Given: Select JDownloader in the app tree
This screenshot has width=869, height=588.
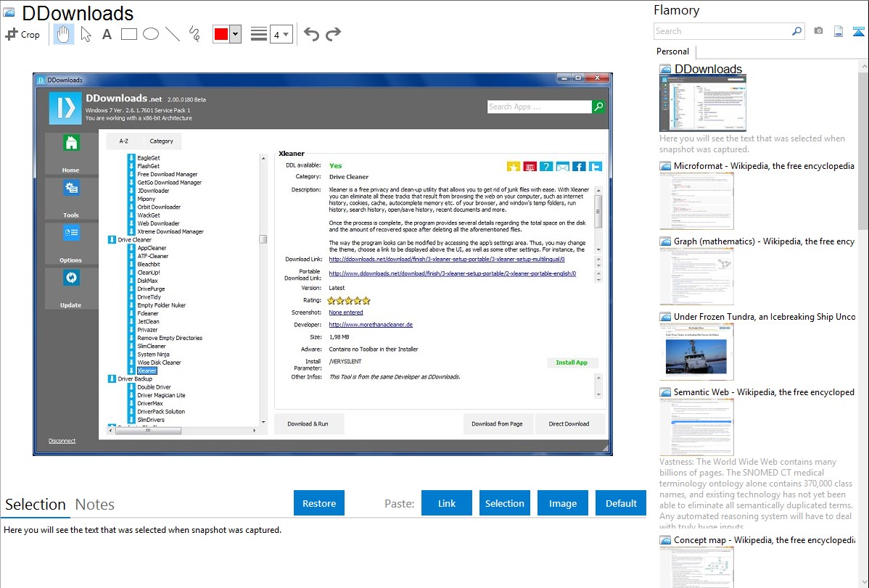Looking at the screenshot, I should (153, 191).
